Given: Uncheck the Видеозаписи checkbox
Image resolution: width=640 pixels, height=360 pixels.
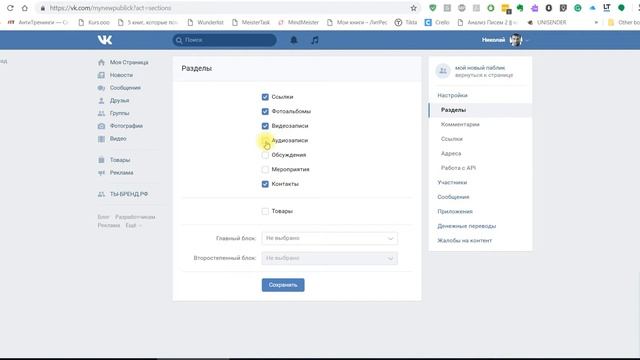Looking at the screenshot, I should [265, 126].
